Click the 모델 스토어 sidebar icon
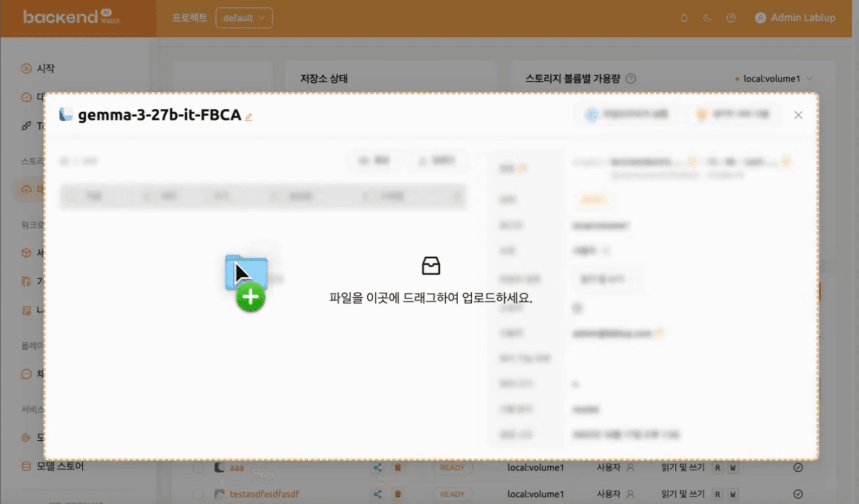The height and width of the screenshot is (504, 859). click(26, 466)
